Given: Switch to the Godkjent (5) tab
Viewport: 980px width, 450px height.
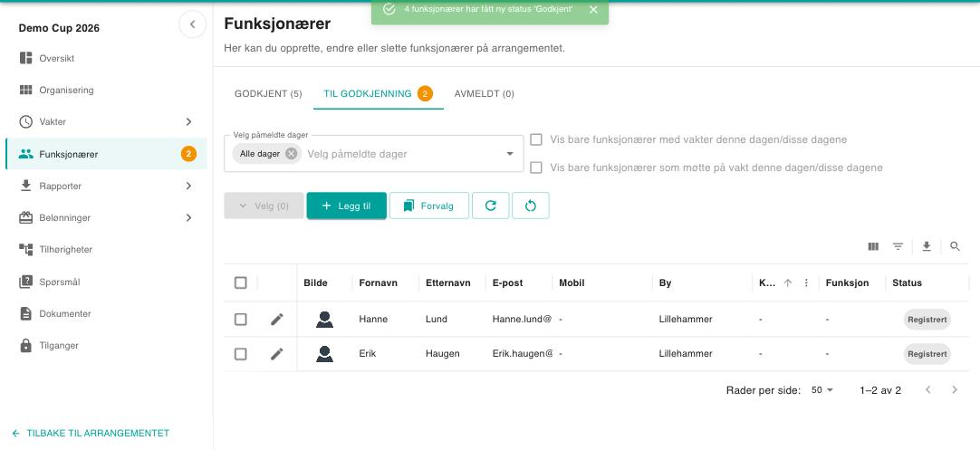Looking at the screenshot, I should click(x=268, y=94).
